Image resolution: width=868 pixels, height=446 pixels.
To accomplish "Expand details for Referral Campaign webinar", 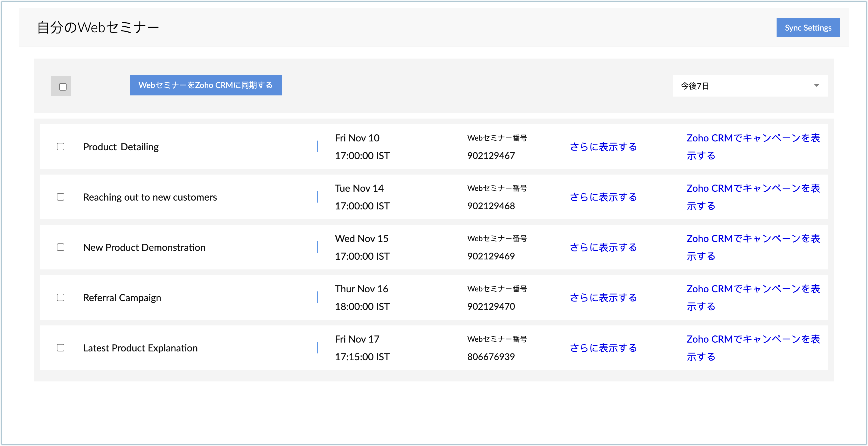I will click(603, 298).
